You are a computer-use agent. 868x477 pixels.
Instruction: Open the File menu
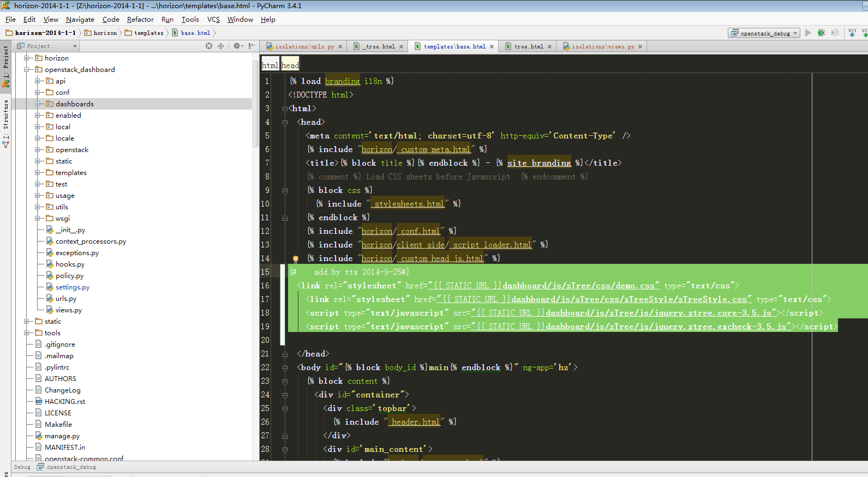(x=10, y=20)
